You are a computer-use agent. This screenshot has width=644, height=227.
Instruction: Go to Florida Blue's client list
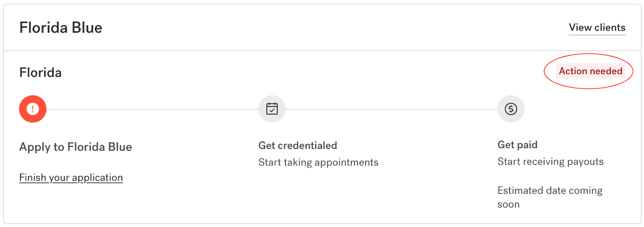pos(597,28)
